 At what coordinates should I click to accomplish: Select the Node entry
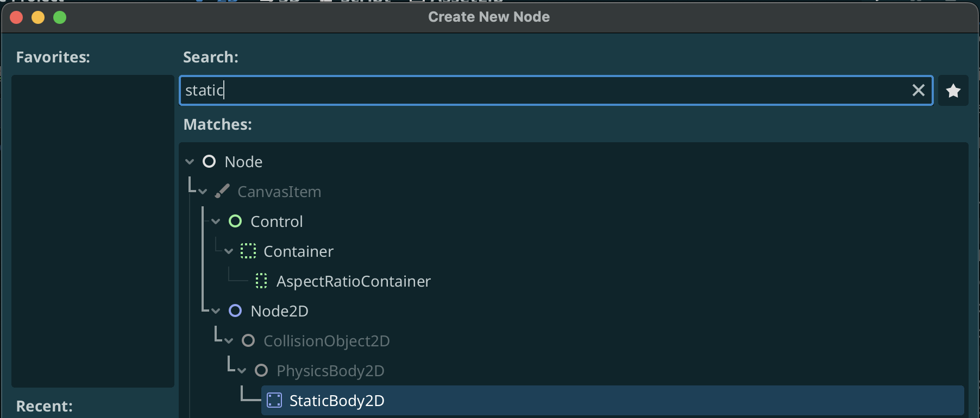(x=243, y=162)
